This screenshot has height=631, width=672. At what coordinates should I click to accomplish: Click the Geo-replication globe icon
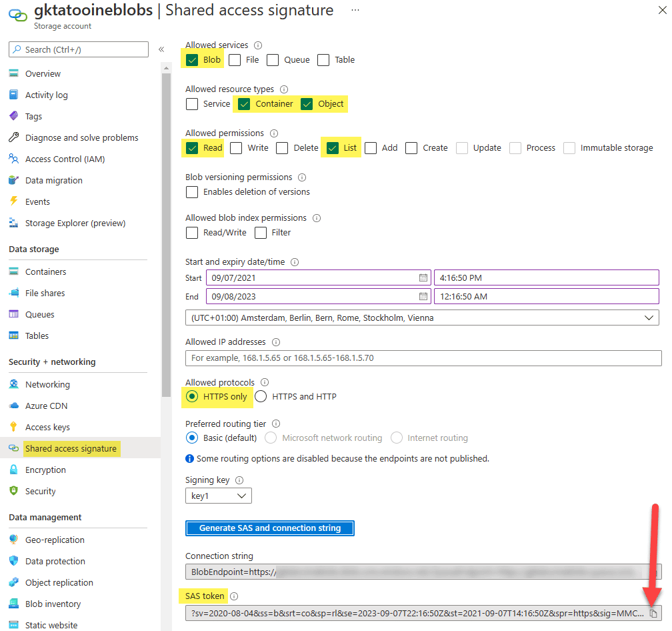coord(14,539)
